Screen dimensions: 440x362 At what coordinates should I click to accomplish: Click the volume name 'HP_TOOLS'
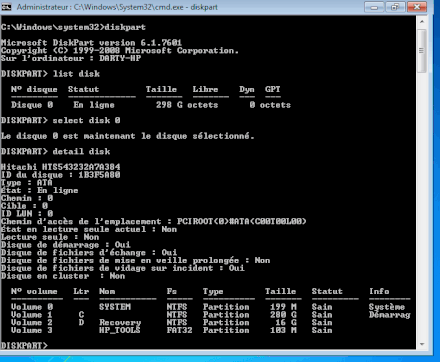[120, 330]
